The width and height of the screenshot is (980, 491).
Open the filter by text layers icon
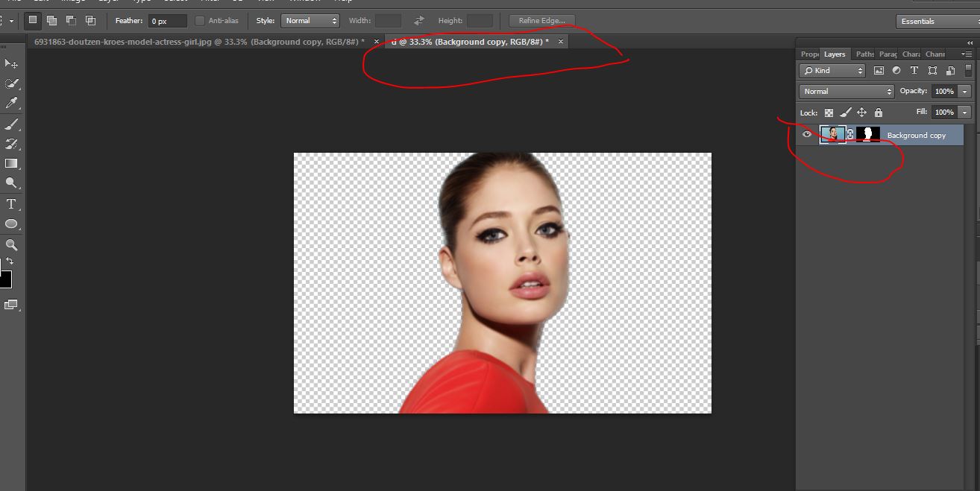(x=914, y=71)
